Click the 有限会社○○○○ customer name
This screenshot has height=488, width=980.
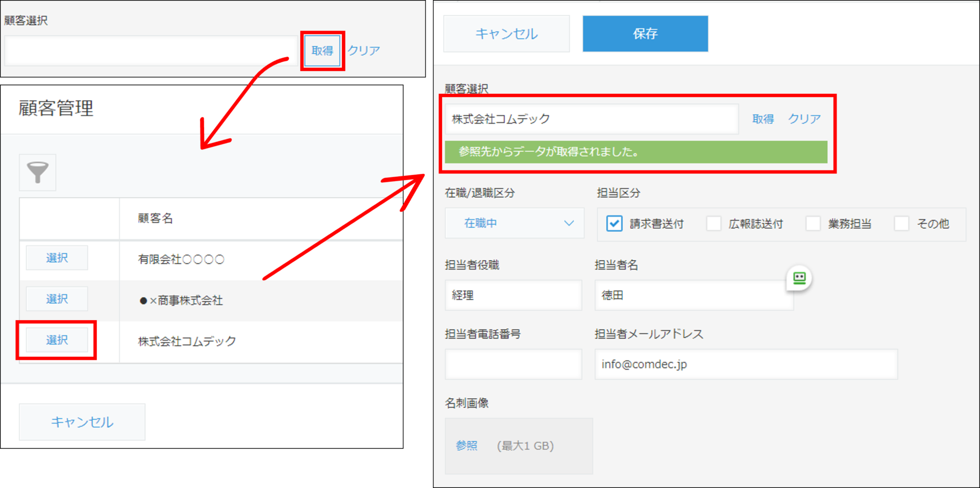click(181, 259)
